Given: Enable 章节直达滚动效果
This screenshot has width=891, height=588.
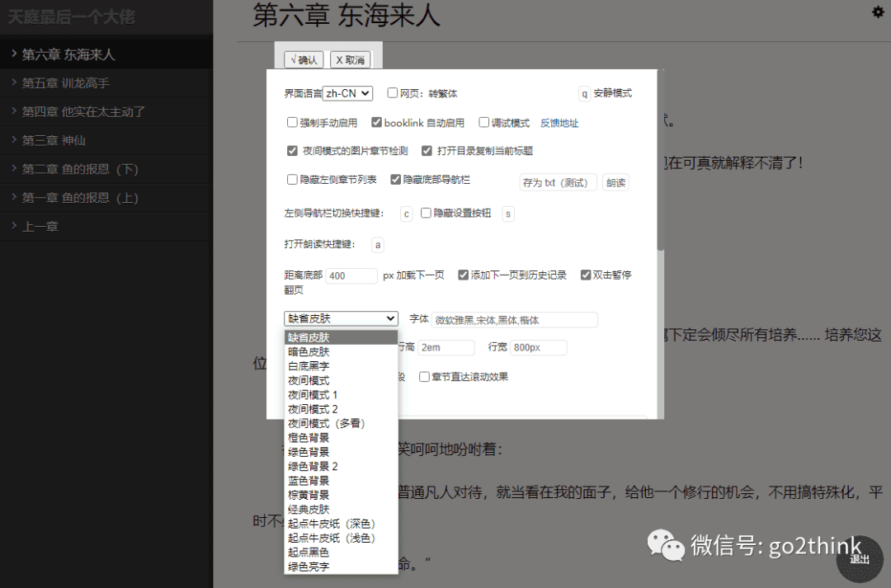Looking at the screenshot, I should coord(426,377).
